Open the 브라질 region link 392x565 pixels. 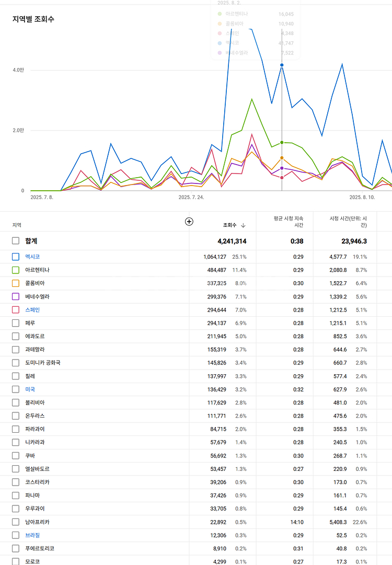coord(32,535)
